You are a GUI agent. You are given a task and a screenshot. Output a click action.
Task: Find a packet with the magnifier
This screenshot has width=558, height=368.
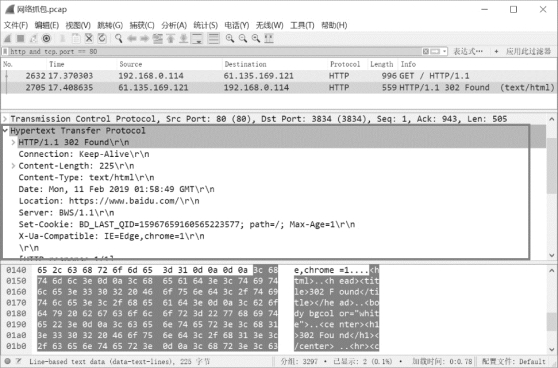pos(119,38)
